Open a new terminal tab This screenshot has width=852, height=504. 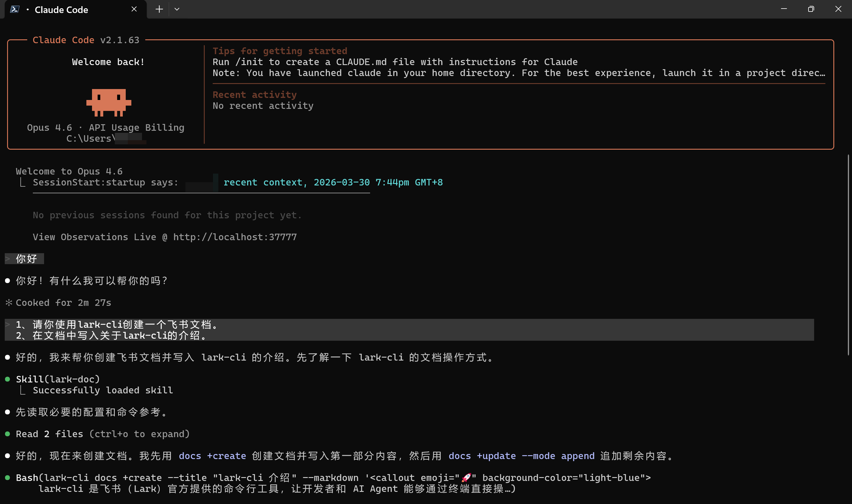159,9
